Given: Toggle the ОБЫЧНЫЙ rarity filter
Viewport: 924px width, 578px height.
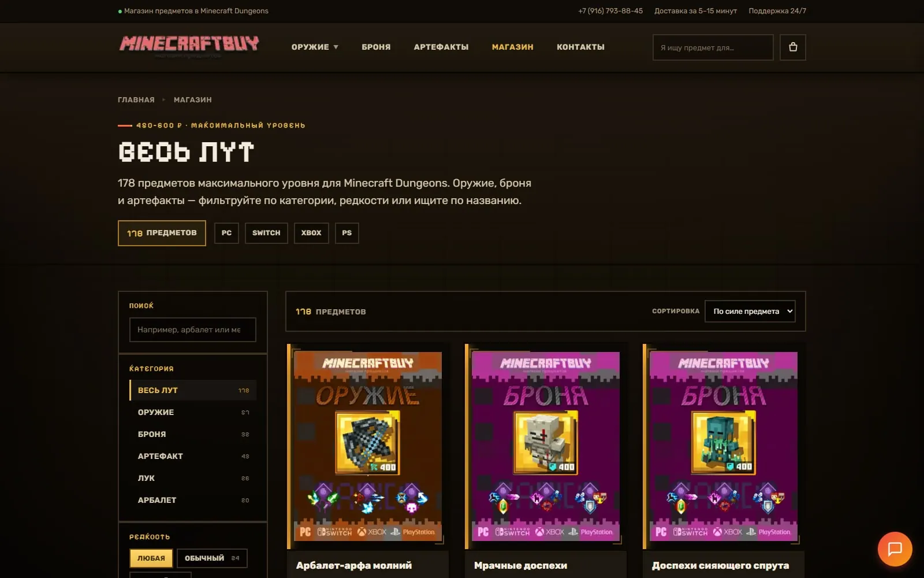Looking at the screenshot, I should coord(212,558).
